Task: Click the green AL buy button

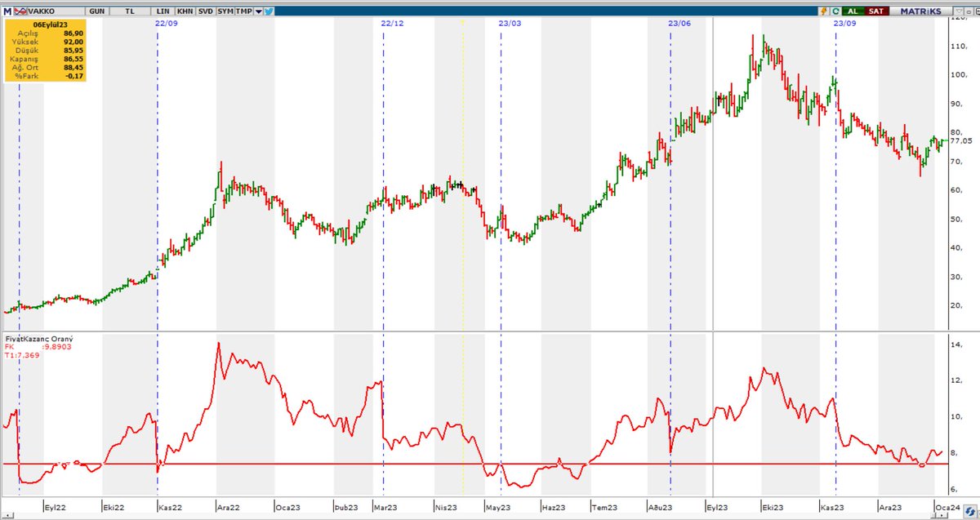Action: 852,11
